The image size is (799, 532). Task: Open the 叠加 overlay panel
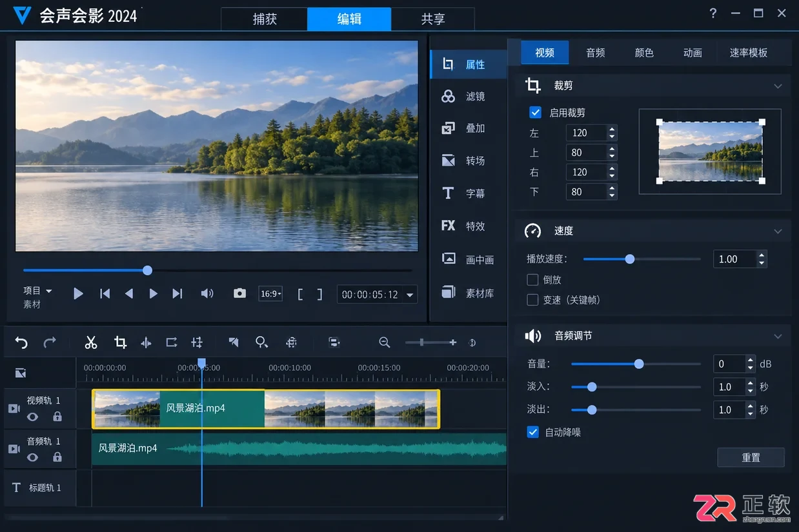tap(469, 128)
